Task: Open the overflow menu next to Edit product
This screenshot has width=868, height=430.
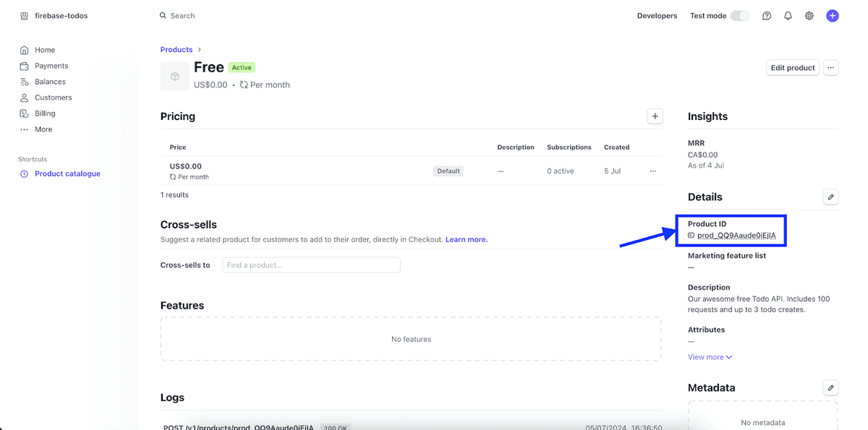Action: 830,66
